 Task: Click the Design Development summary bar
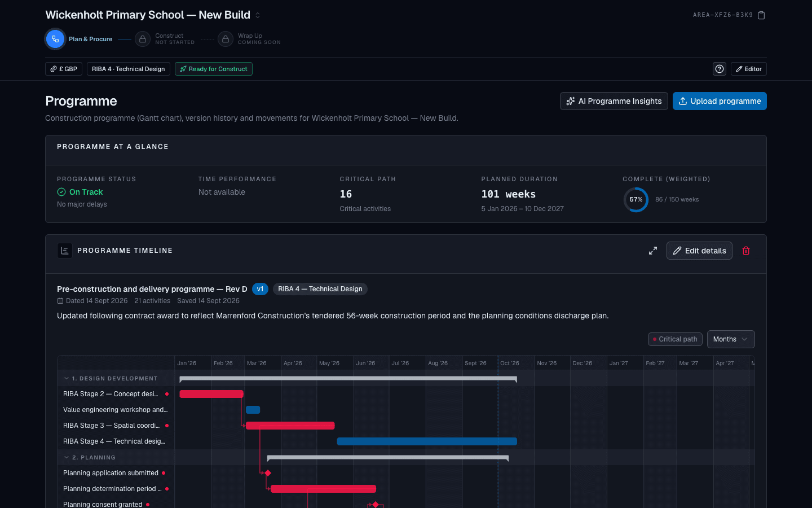coord(348,379)
